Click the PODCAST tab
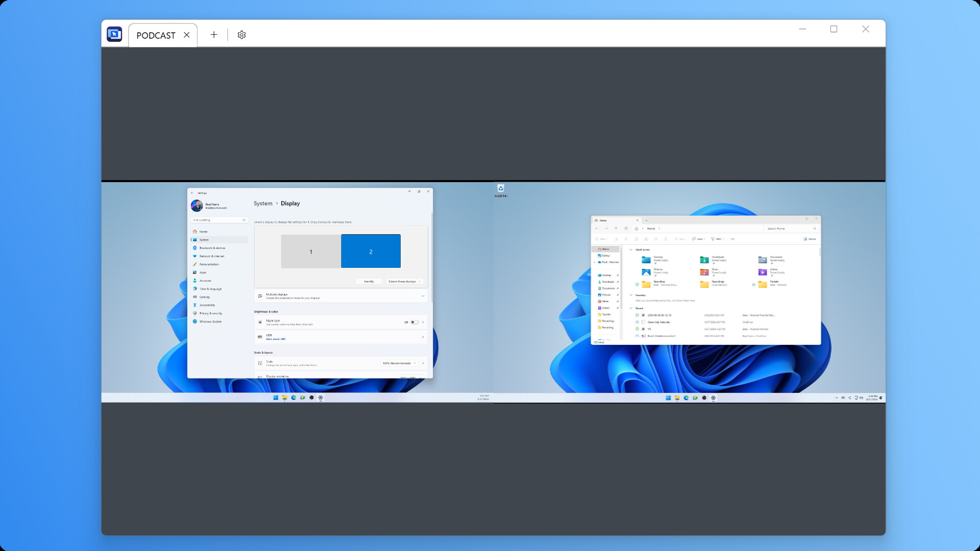980x551 pixels. pos(156,35)
